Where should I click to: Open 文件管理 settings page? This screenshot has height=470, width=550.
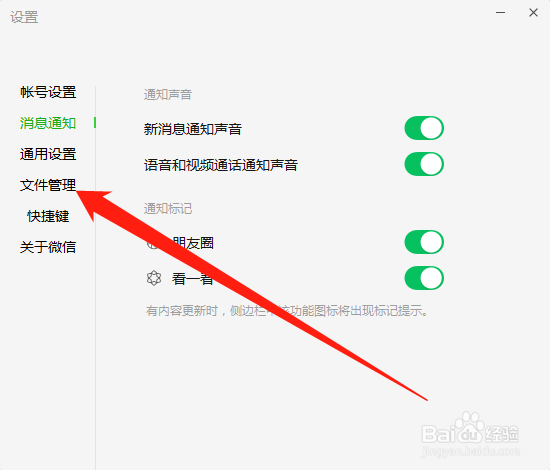(x=48, y=185)
